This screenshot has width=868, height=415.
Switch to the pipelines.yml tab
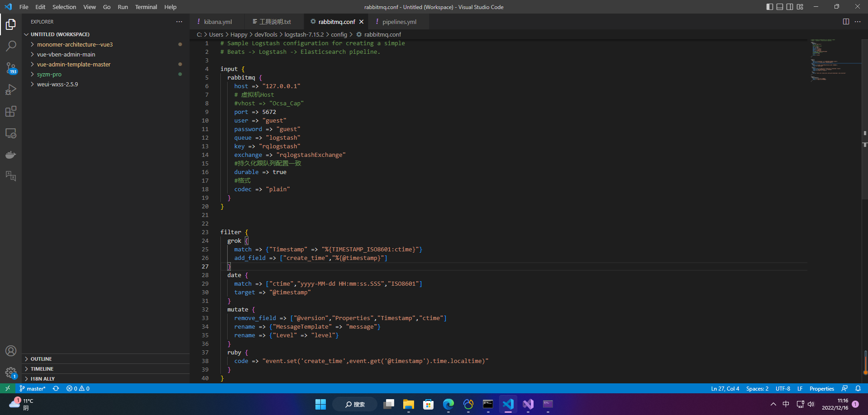coord(398,22)
